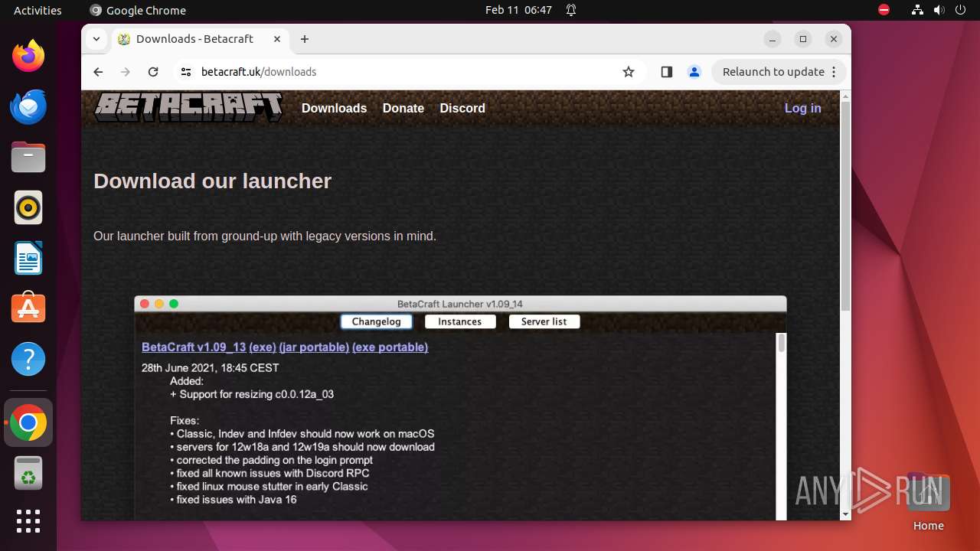Viewport: 980px width, 551px height.
Task: Expand the tab search dropdown
Action: pos(96,39)
